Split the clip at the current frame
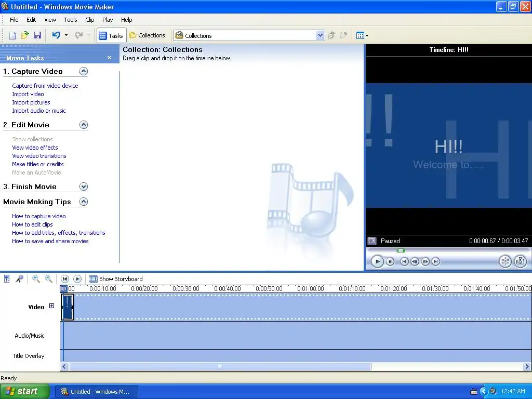The width and height of the screenshot is (532, 399). [x=505, y=261]
